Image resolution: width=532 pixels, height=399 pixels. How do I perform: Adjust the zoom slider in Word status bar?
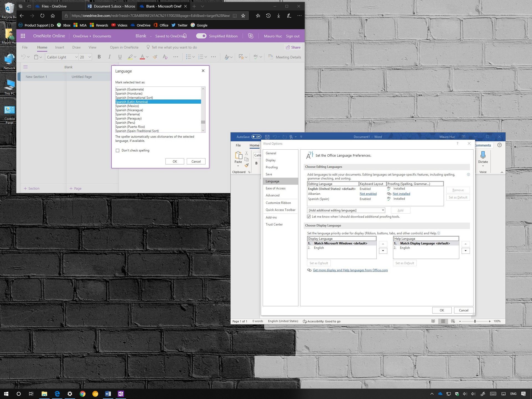click(475, 321)
